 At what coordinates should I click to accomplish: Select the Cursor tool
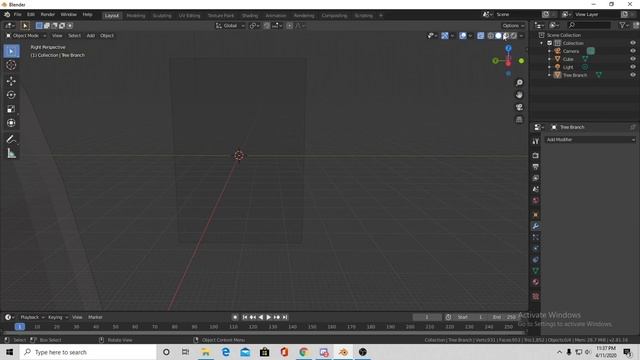tap(11, 65)
